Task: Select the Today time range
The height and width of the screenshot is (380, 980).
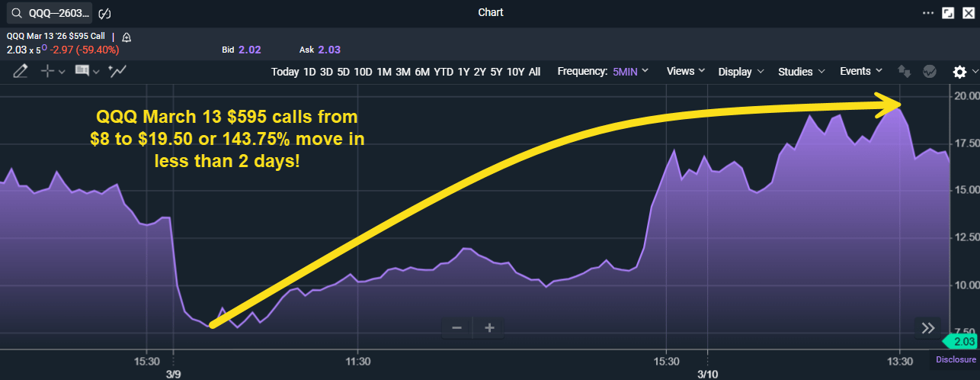Action: [x=285, y=72]
